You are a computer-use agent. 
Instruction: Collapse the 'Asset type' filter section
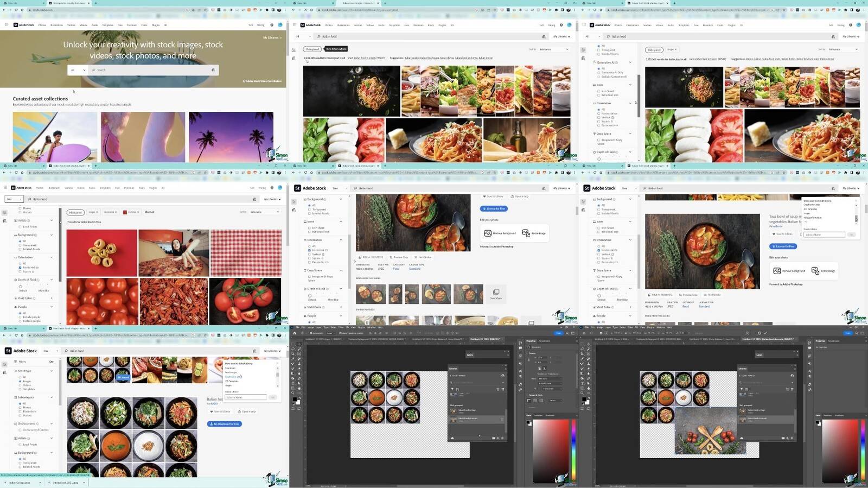point(52,371)
